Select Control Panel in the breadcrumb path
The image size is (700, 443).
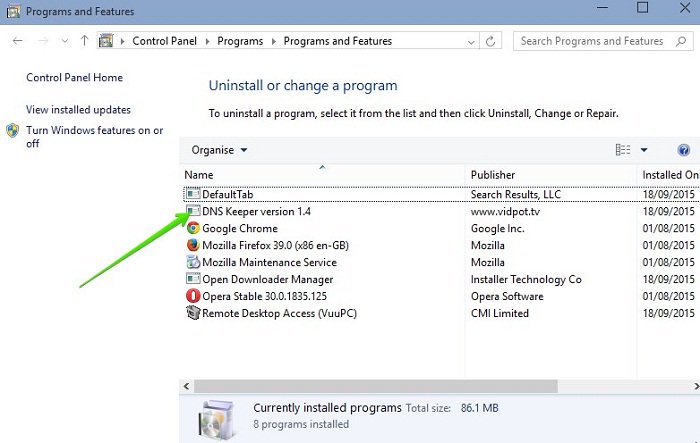point(164,41)
